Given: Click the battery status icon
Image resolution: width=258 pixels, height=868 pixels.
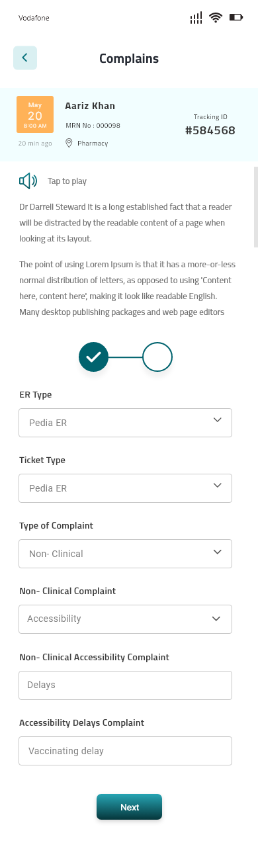Looking at the screenshot, I should (236, 18).
